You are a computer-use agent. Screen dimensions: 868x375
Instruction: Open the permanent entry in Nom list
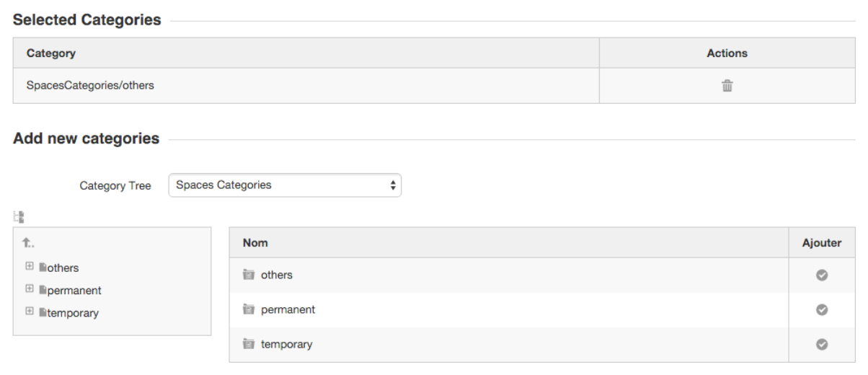pos(288,309)
